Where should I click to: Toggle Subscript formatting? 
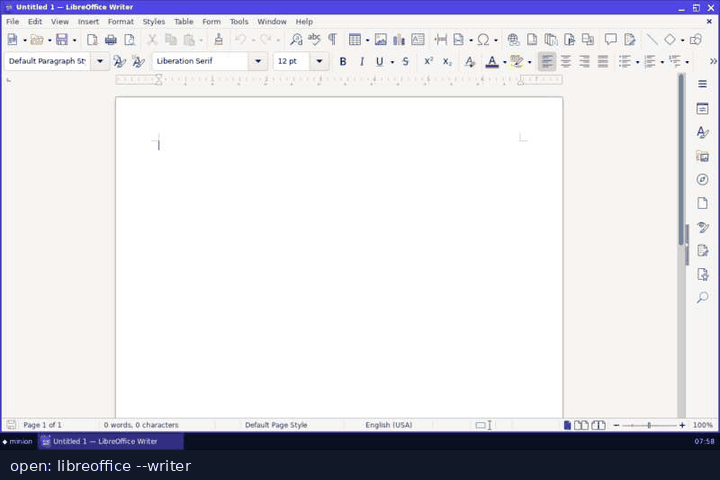coord(447,62)
